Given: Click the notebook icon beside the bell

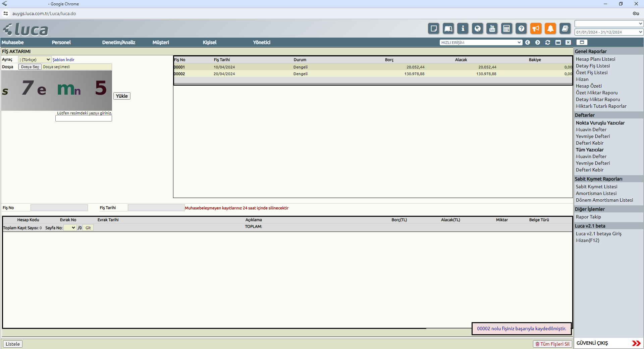Looking at the screenshot, I should click(x=565, y=29).
